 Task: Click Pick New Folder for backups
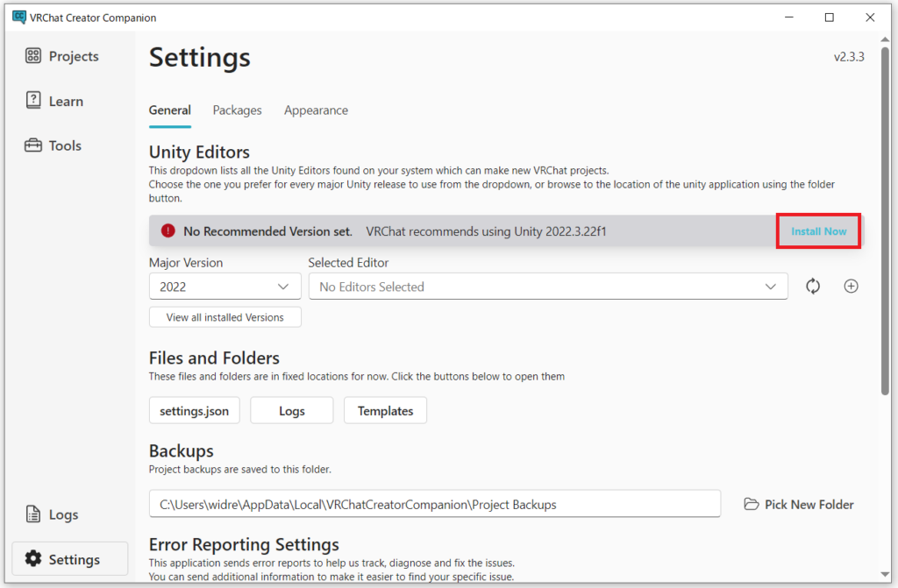click(799, 505)
